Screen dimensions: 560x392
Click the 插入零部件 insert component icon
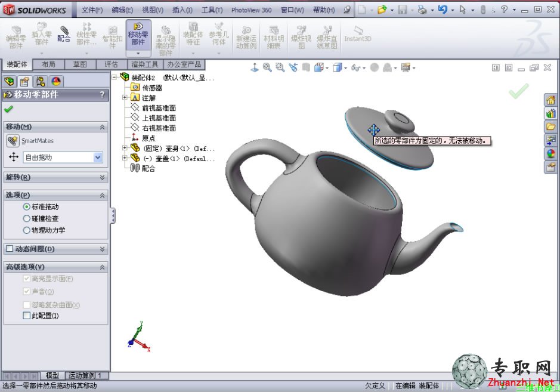pos(41,34)
